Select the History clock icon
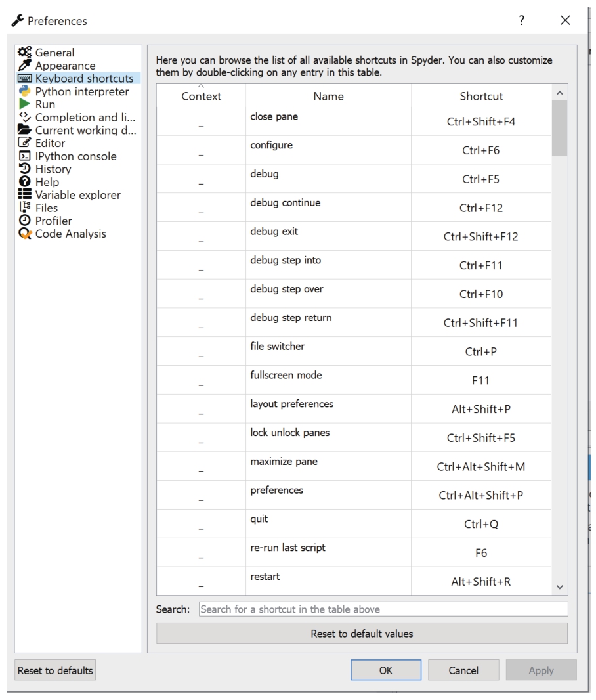 pyautogui.click(x=24, y=169)
